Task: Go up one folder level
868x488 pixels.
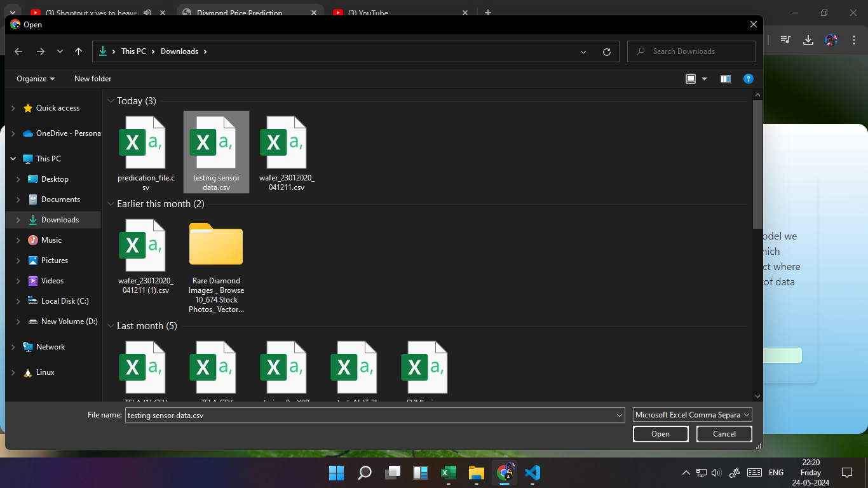Action: 78,51
